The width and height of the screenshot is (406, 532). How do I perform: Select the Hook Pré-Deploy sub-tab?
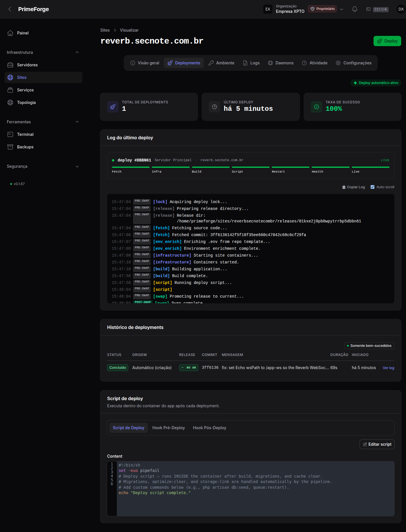[169, 428]
